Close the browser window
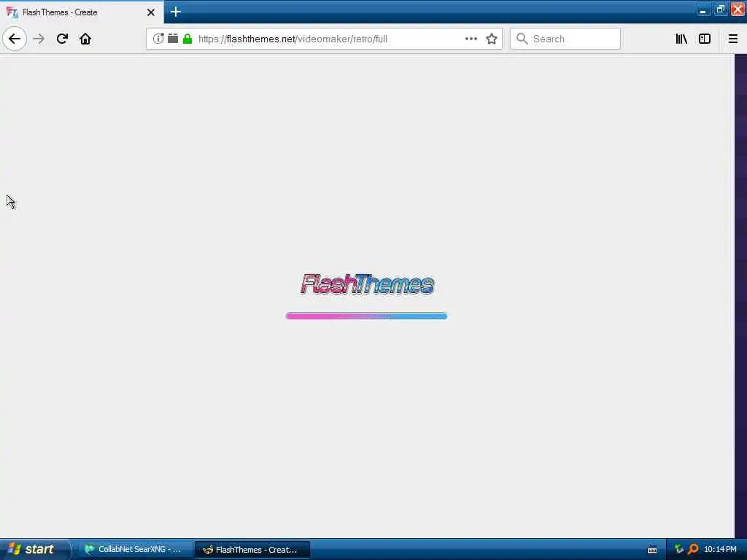 (738, 9)
